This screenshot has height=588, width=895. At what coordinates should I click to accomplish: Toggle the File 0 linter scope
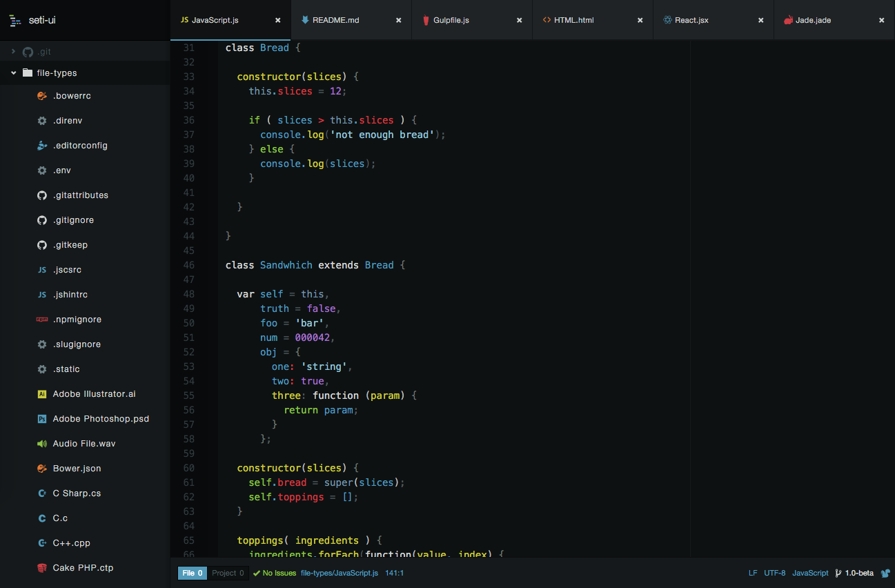(192, 573)
